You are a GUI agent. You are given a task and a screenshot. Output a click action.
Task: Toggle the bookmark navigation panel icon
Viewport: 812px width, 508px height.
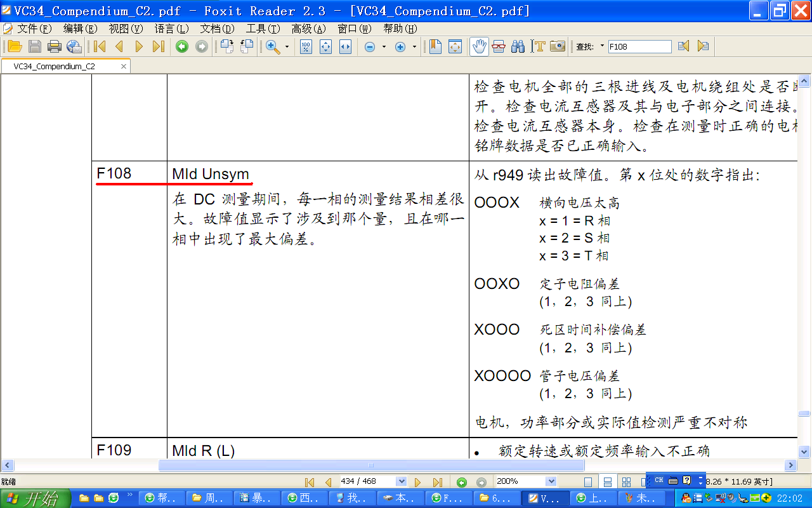(435, 46)
